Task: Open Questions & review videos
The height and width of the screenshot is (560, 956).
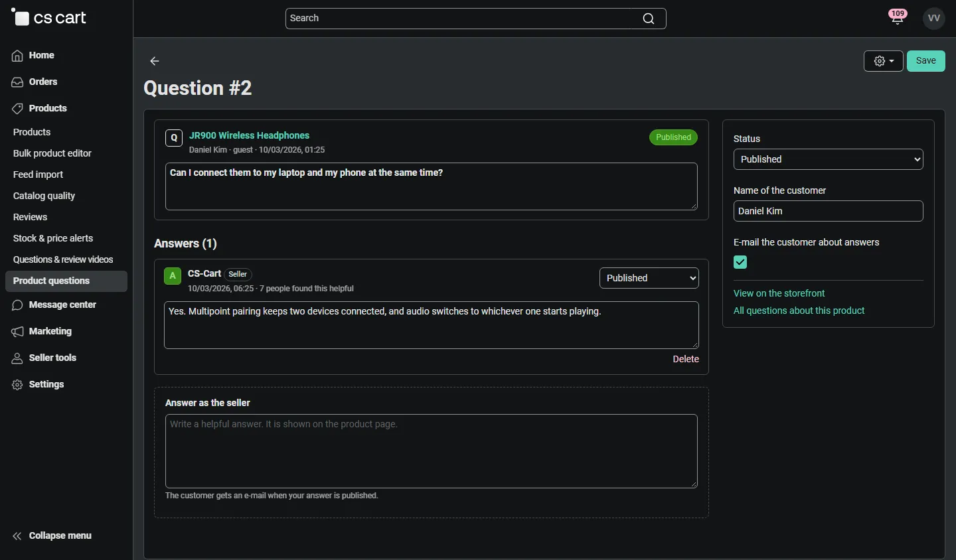Action: 63,259
